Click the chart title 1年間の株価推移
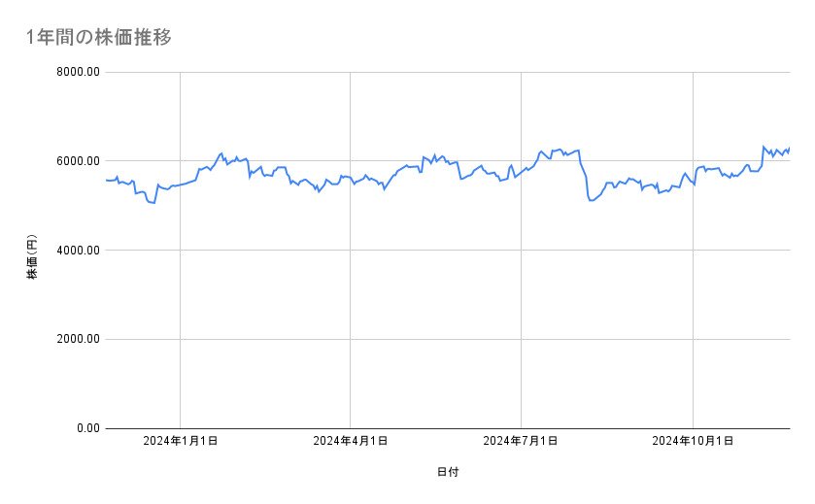 [99, 38]
